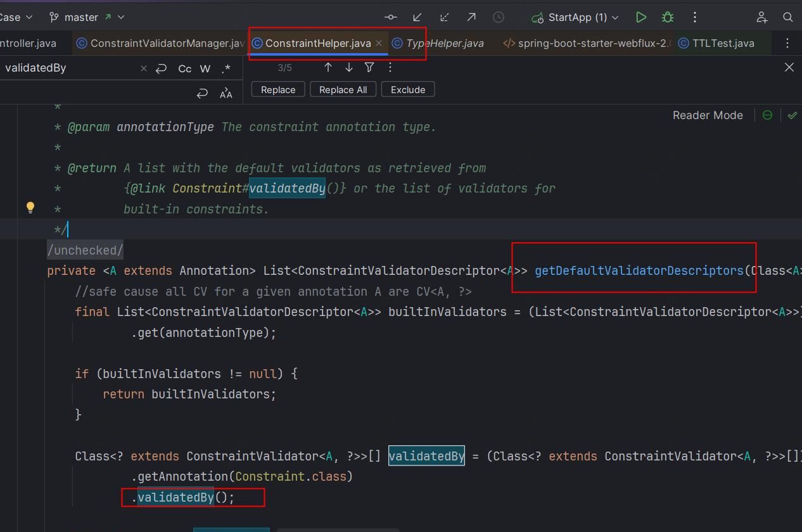The width and height of the screenshot is (802, 532).
Task: Run the StartApp configuration
Action: point(640,17)
